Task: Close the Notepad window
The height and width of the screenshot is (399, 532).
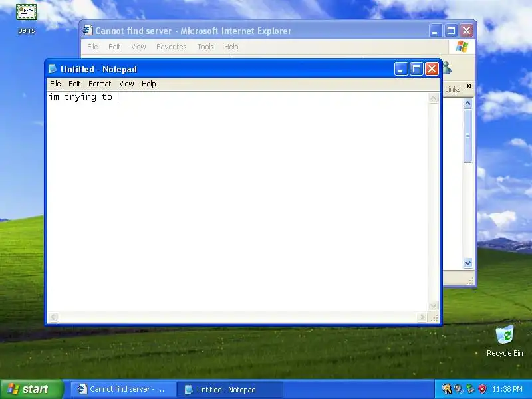Action: 432,69
